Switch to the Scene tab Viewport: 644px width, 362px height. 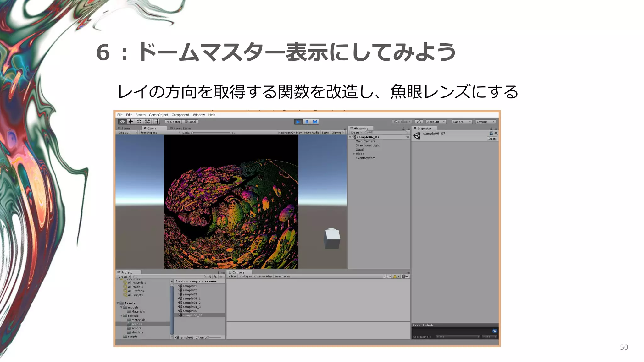[124, 128]
